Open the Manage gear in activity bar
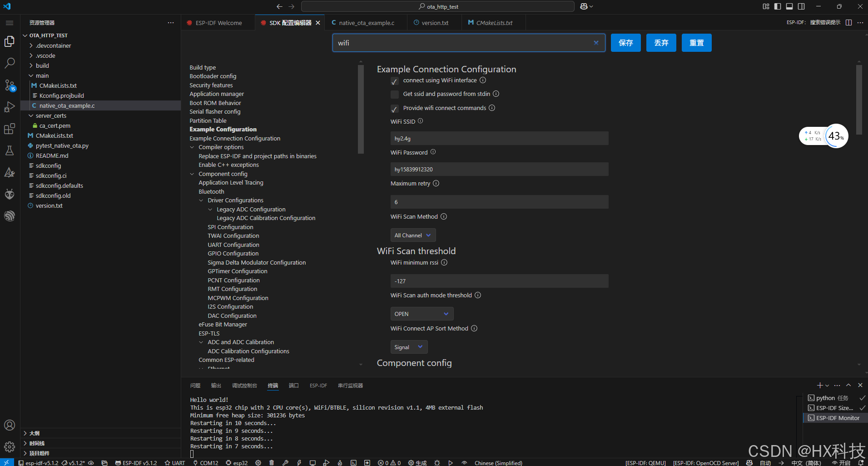Screen dimensions: 868x466 tap(10, 447)
